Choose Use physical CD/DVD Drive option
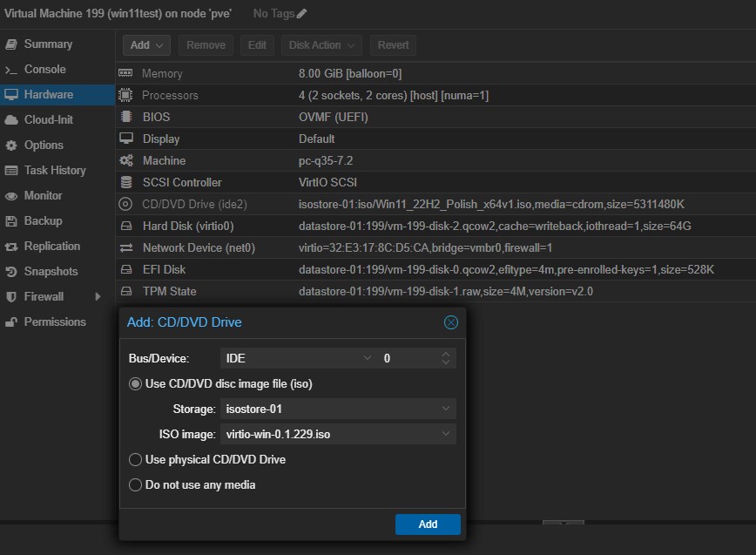This screenshot has width=756, height=555. 135,459
